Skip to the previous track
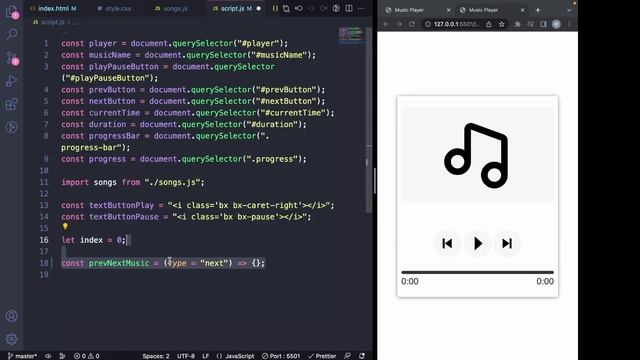The image size is (640, 360). (447, 243)
